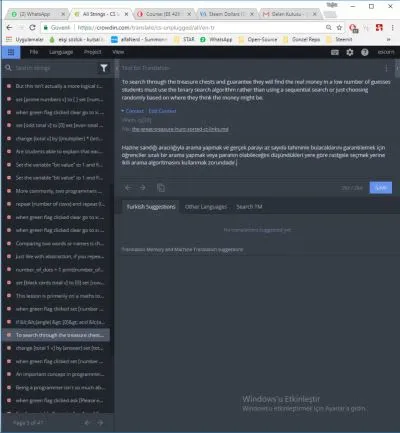
Task: Open the View menu
Action: pos(118,52)
